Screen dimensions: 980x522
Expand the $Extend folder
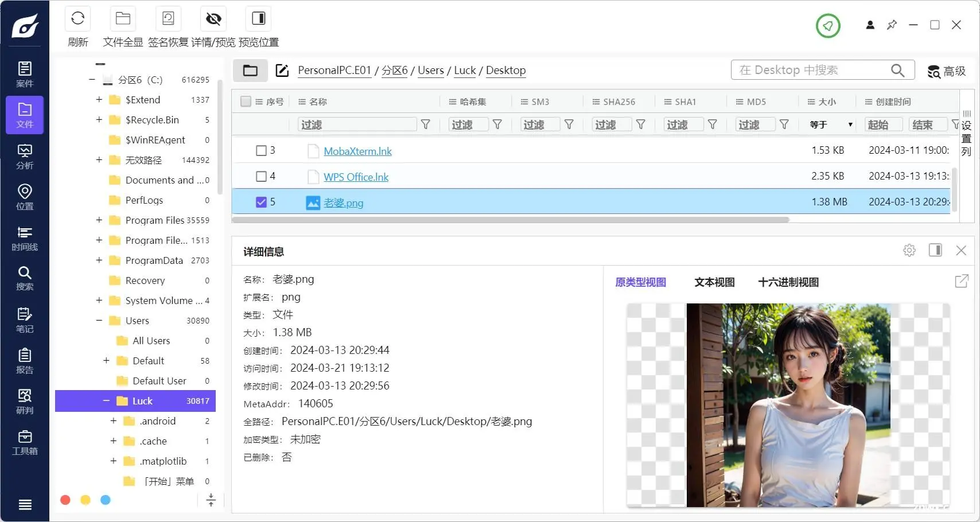coord(99,100)
